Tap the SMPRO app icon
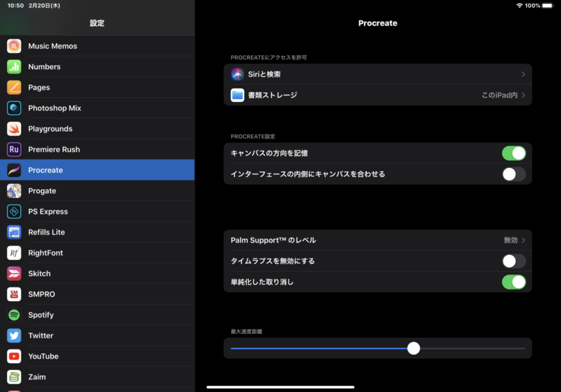This screenshot has height=392, width=561. pos(14,294)
